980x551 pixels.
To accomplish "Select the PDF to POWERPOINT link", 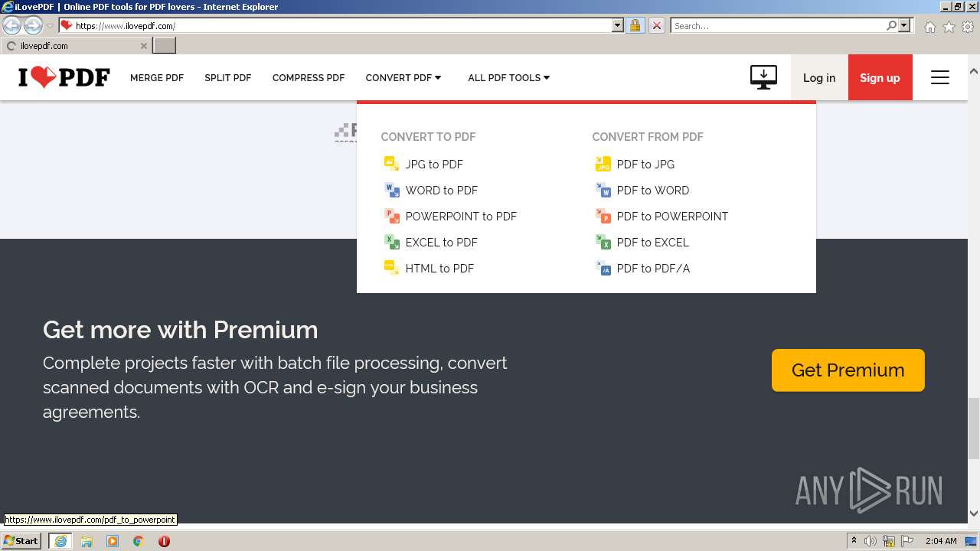I will point(672,216).
